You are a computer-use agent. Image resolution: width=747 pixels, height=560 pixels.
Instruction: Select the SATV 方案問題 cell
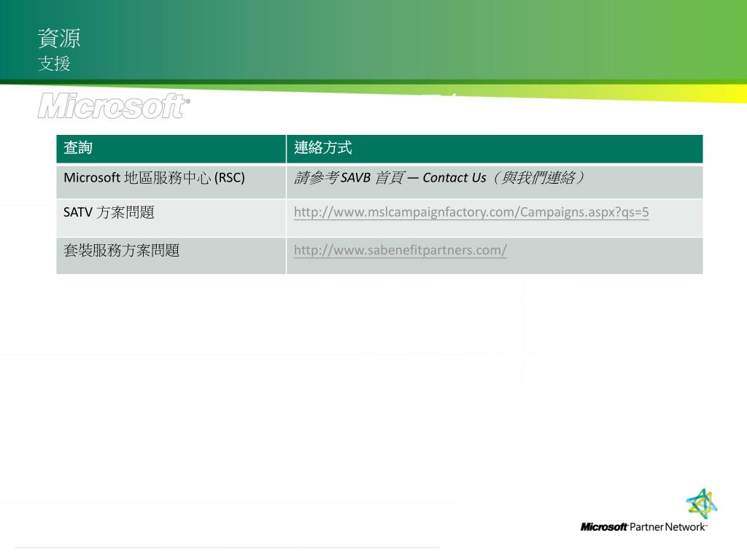(171, 217)
